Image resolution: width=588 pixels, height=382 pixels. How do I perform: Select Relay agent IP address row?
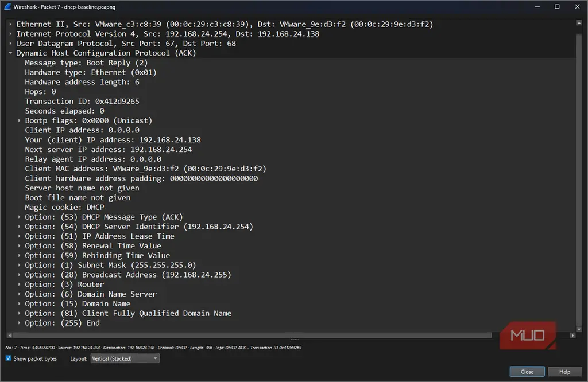point(93,159)
